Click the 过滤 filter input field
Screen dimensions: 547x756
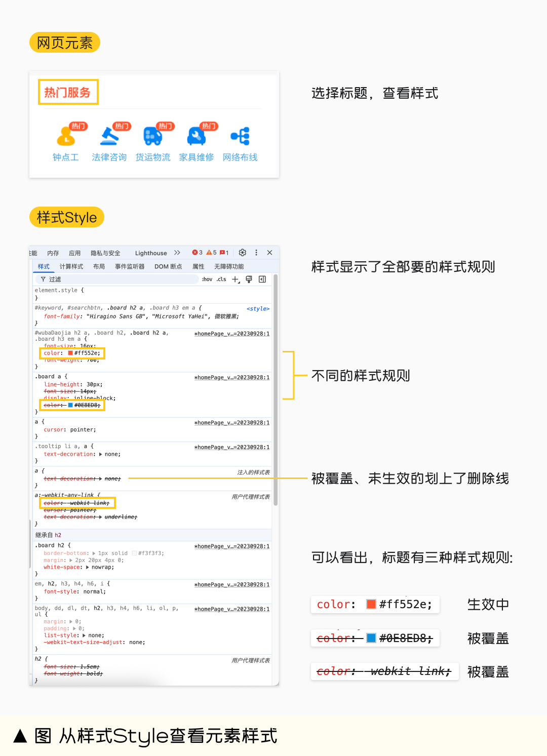[122, 280]
